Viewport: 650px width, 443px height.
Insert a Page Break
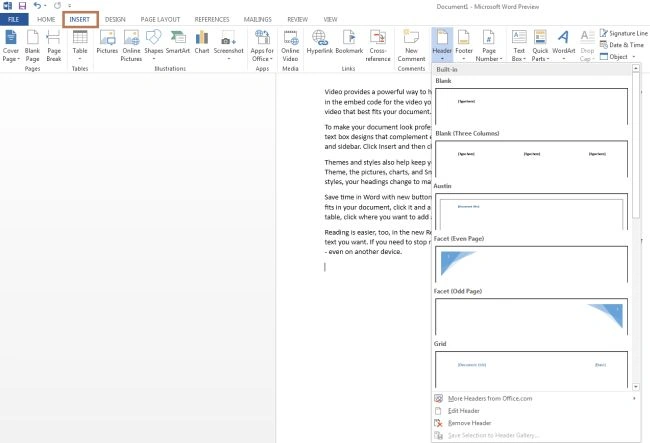point(54,46)
